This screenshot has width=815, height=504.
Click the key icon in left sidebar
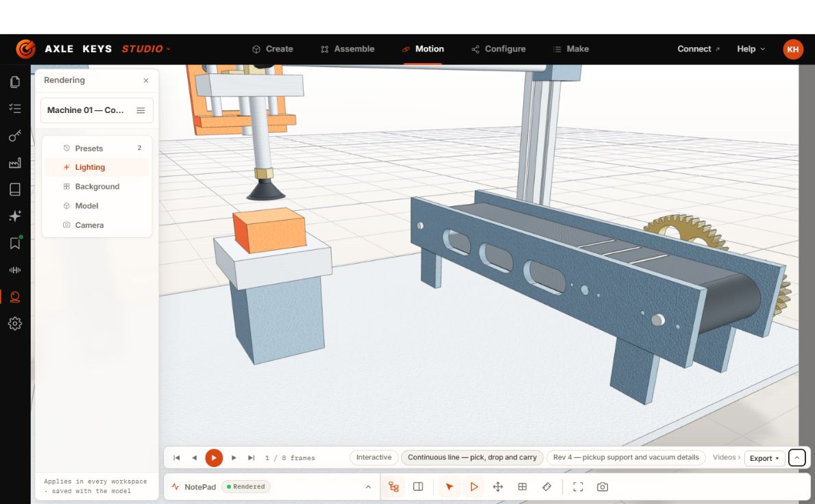(x=15, y=136)
